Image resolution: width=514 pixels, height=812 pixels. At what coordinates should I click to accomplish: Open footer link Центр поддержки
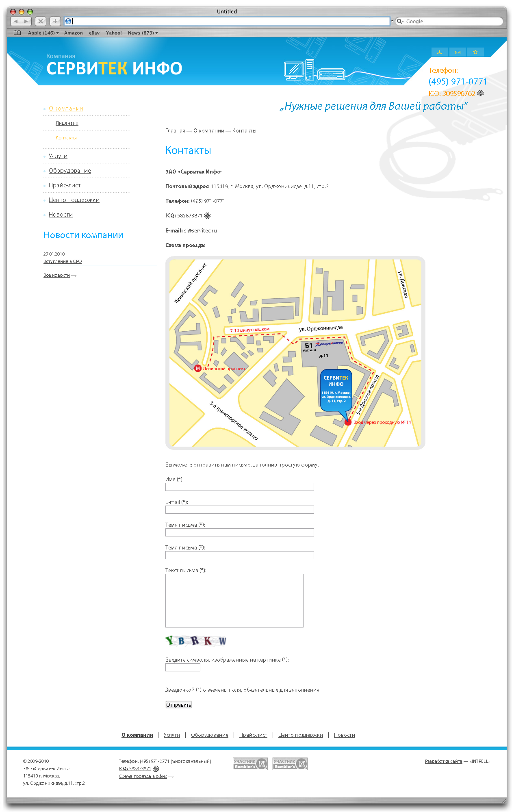(301, 735)
